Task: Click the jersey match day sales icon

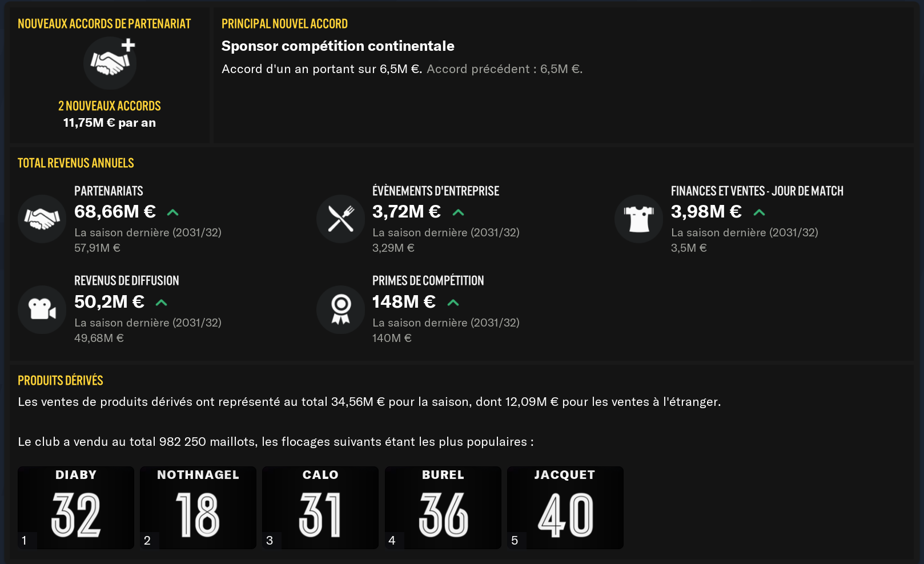Action: pyautogui.click(x=639, y=219)
